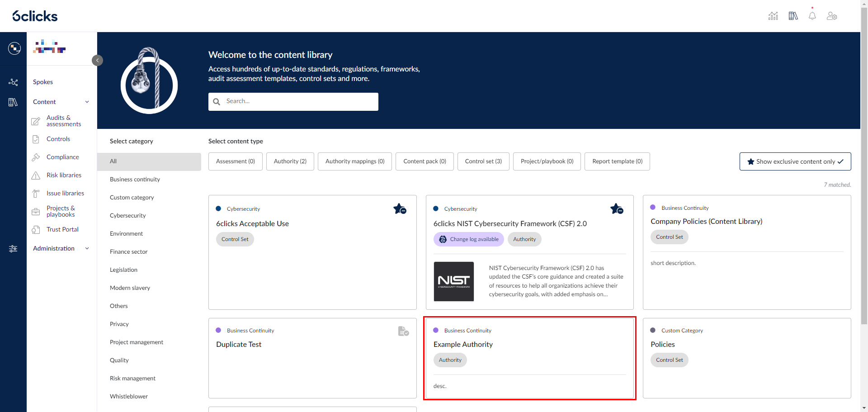Toggle Show exclusive content only
Screen dimensions: 868x412
795,161
